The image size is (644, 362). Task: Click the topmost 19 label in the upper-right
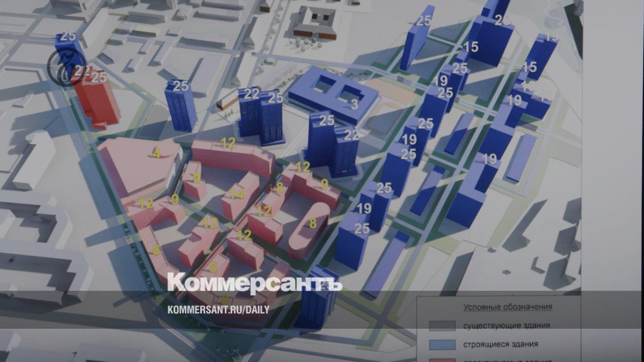click(x=552, y=37)
